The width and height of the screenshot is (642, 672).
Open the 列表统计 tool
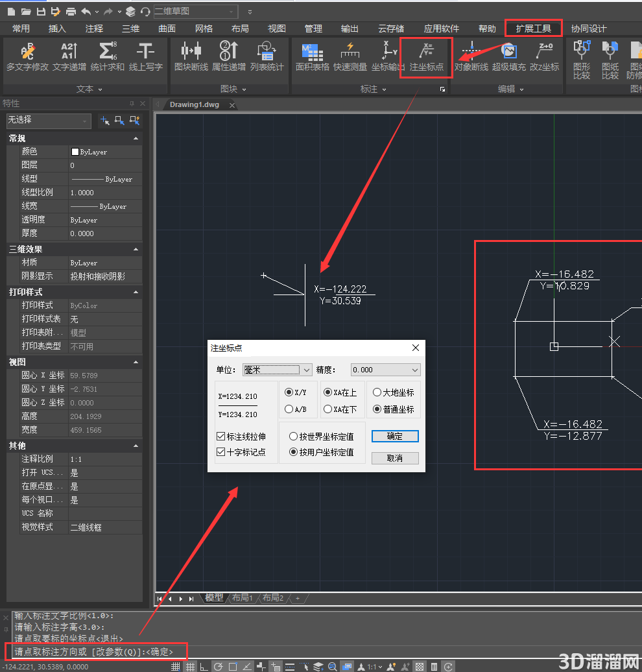pos(267,57)
